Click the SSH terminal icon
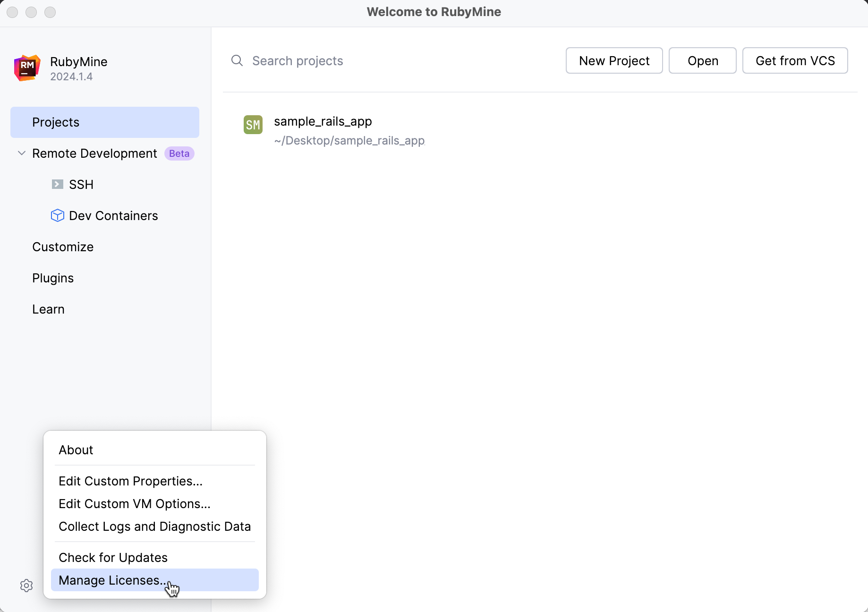Viewport: 868px width, 612px height. [57, 184]
